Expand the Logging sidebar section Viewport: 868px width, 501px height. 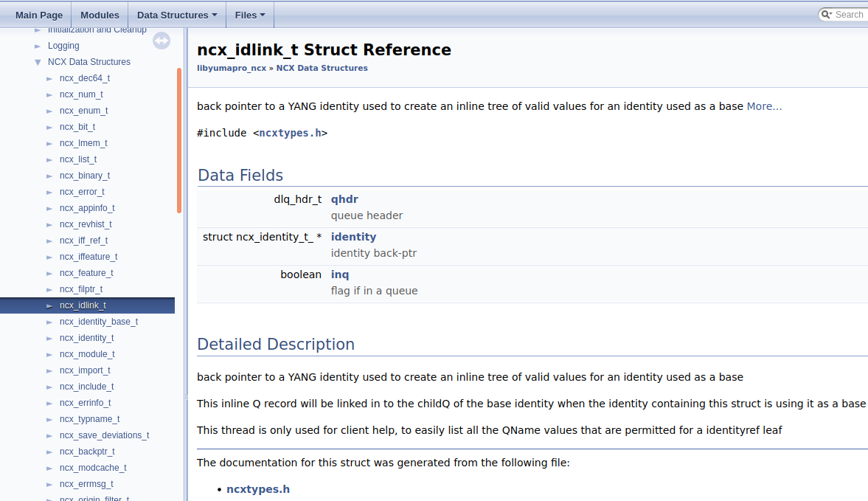tap(38, 46)
